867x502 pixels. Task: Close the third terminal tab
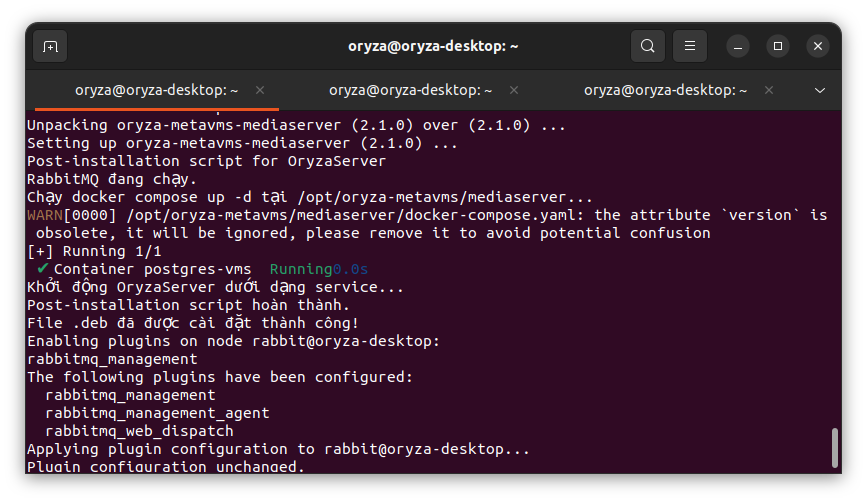point(769,90)
